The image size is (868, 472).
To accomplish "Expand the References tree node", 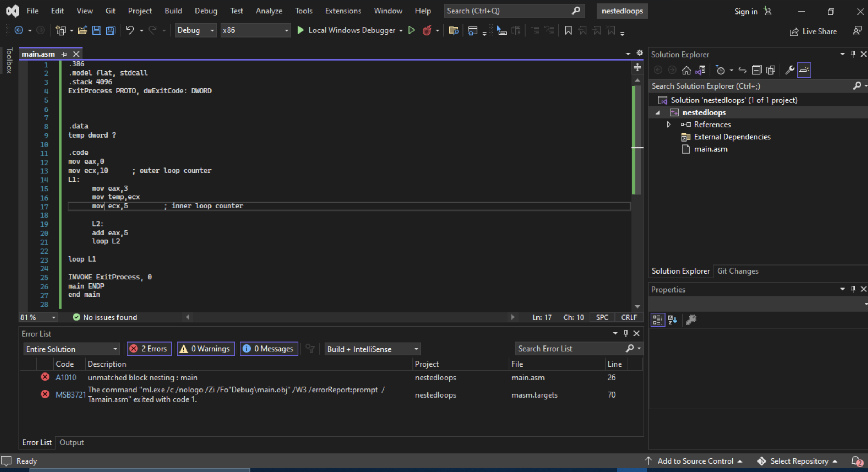I will tap(669, 124).
